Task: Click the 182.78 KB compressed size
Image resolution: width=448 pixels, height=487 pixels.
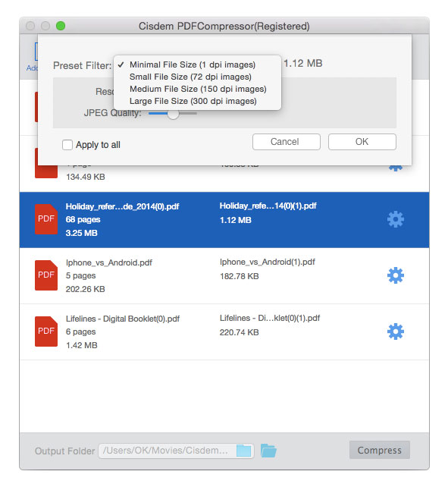Action: [x=240, y=276]
